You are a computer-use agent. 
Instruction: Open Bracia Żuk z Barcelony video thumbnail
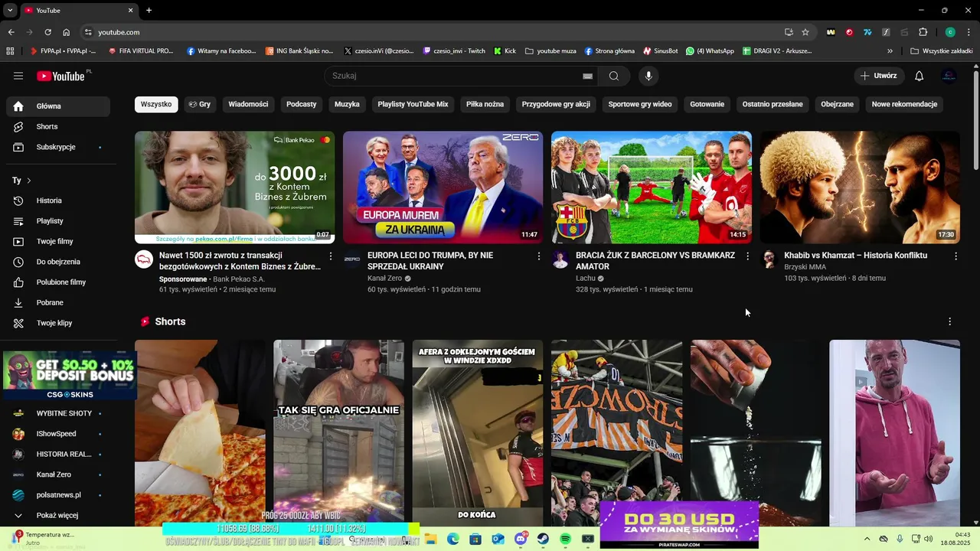point(652,187)
